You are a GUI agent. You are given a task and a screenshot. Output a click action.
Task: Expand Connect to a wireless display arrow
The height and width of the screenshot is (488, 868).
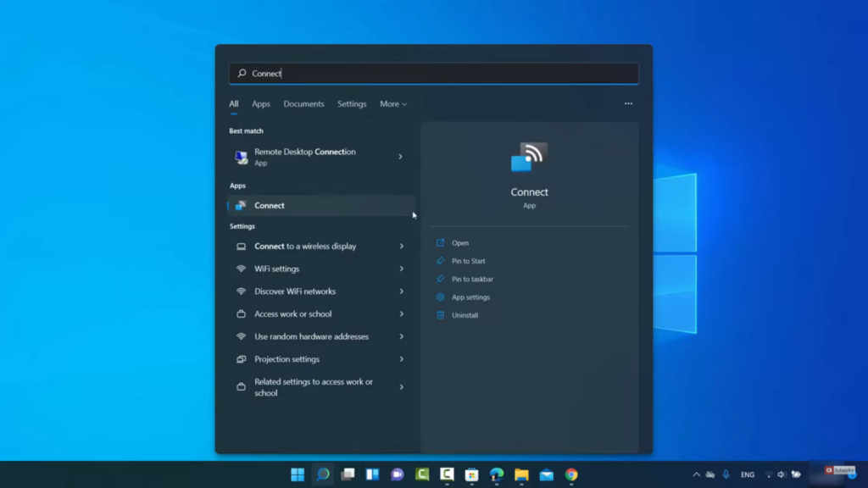[x=401, y=247]
